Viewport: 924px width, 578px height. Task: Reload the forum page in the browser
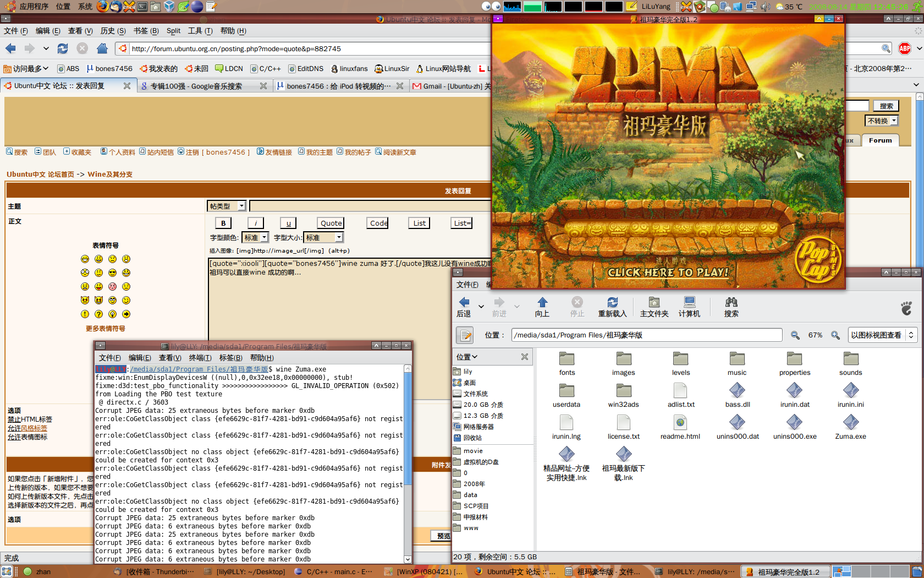(x=63, y=48)
